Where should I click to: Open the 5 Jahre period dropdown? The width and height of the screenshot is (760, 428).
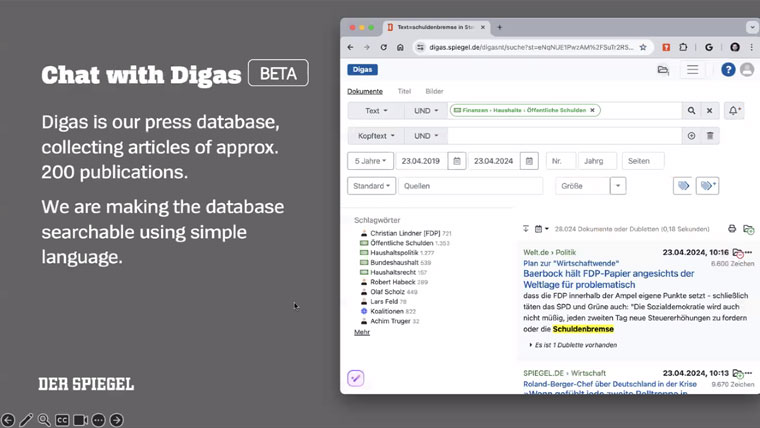pos(370,161)
